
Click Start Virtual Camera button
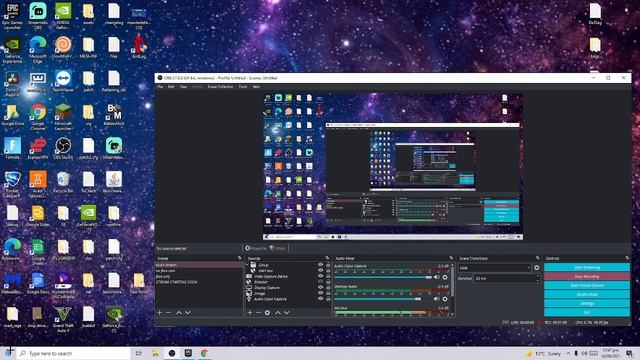[587, 285]
